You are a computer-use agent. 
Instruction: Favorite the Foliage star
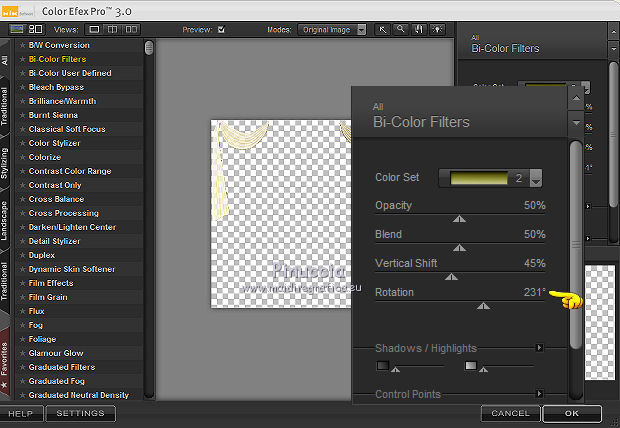click(x=22, y=339)
